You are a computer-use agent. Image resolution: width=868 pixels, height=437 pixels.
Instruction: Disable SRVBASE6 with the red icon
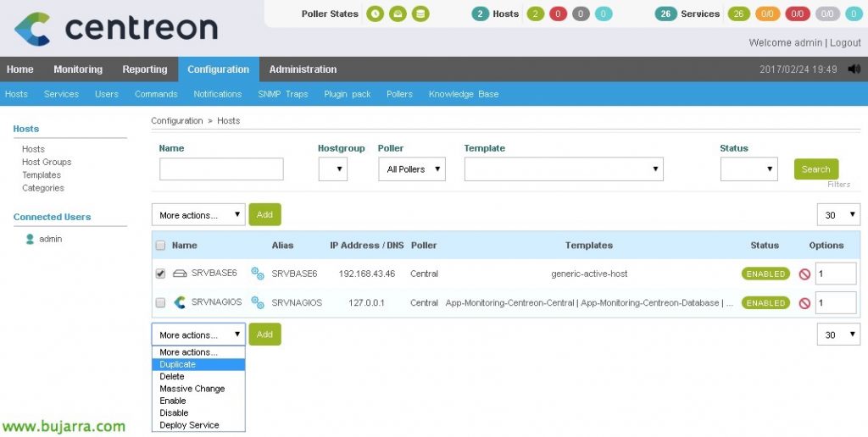(x=805, y=274)
